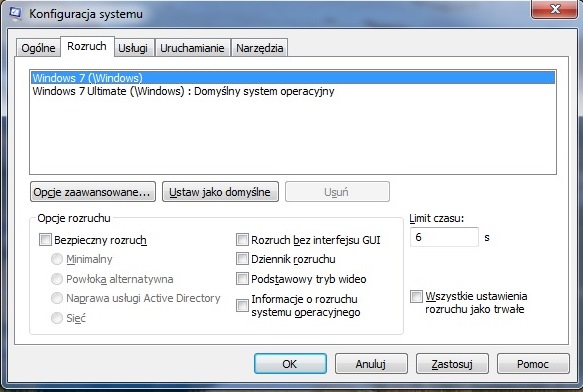Select the Windows 7 (\Windows) boot entry
The width and height of the screenshot is (583, 392).
(293, 78)
